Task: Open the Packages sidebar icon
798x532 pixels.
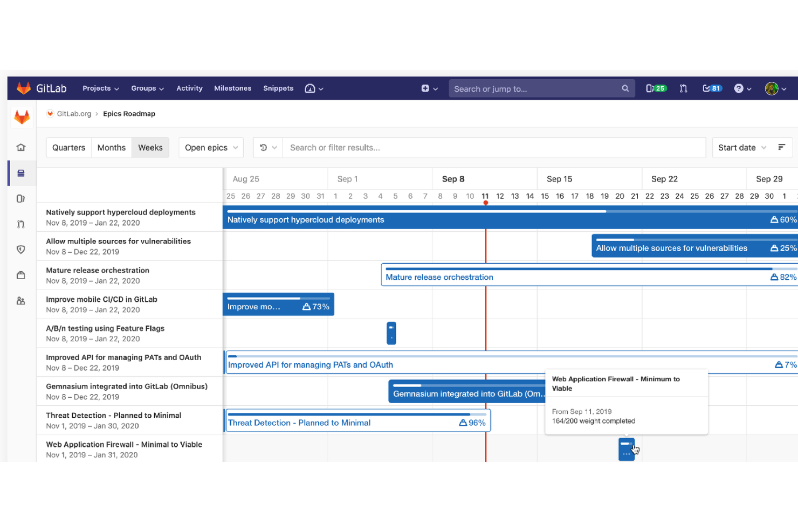Action: pyautogui.click(x=21, y=275)
